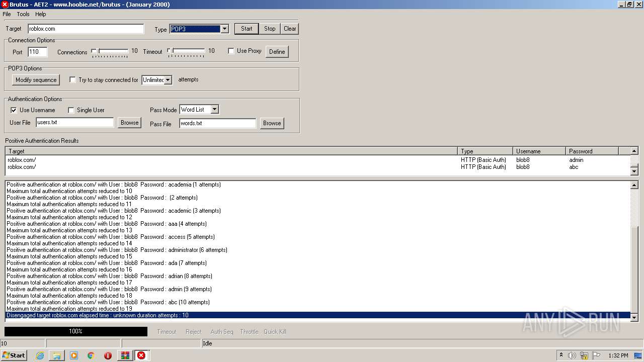Toggle Try to stay connected checkbox

(x=73, y=80)
